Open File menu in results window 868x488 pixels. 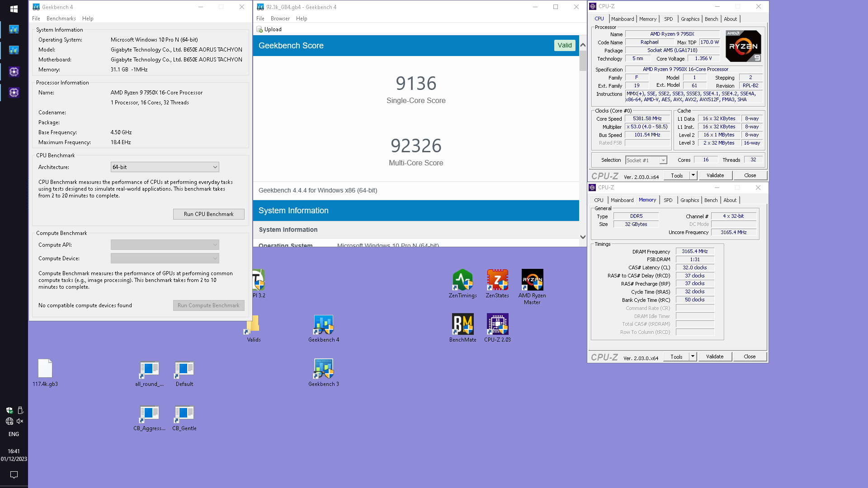pos(260,19)
